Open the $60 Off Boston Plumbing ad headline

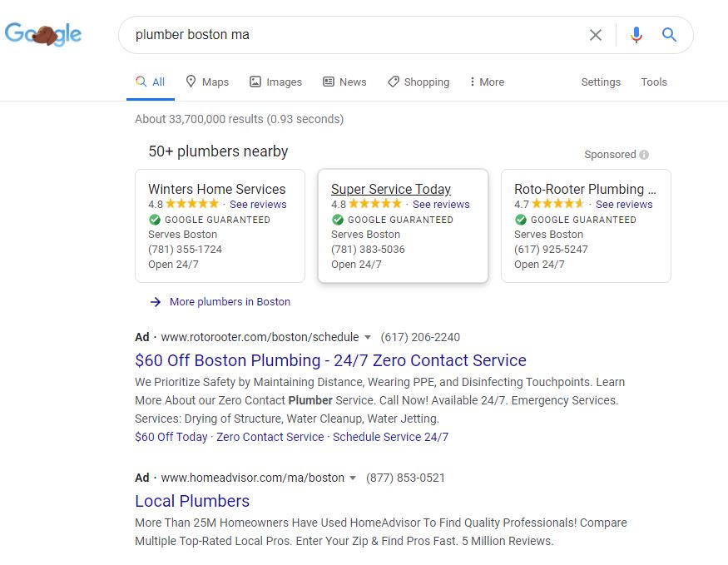pyautogui.click(x=330, y=361)
